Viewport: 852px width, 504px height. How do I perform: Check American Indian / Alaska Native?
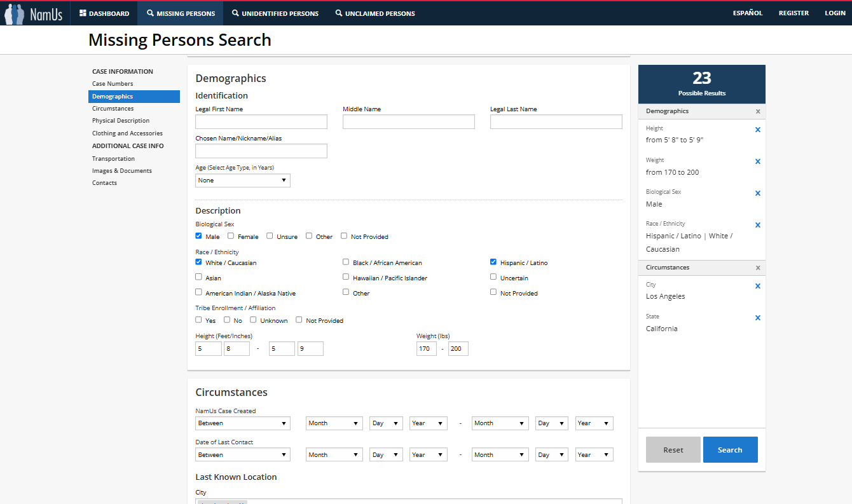coord(199,292)
